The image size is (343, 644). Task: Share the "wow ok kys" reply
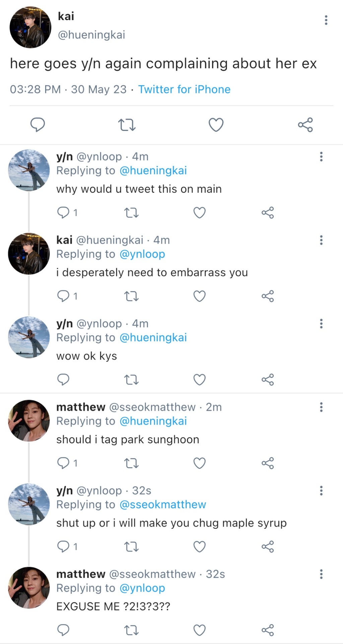(268, 380)
